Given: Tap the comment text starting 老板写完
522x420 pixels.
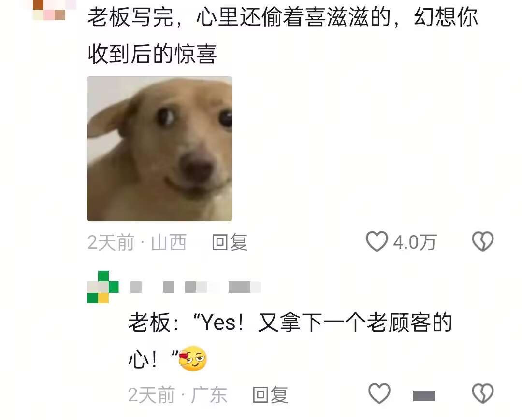Looking at the screenshot, I should click(283, 35).
